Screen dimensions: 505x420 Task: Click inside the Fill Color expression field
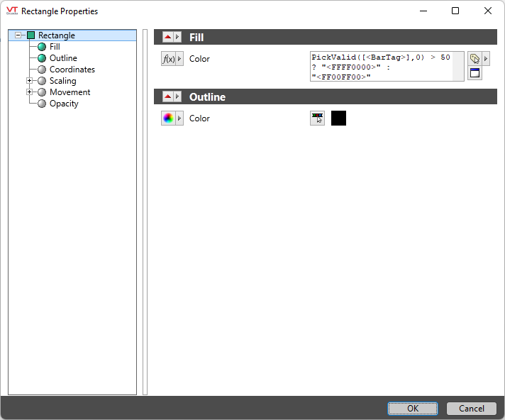[381, 67]
